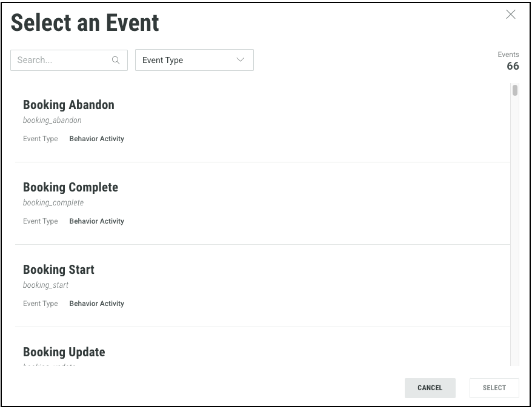Pick the Booking Update event

click(64, 352)
